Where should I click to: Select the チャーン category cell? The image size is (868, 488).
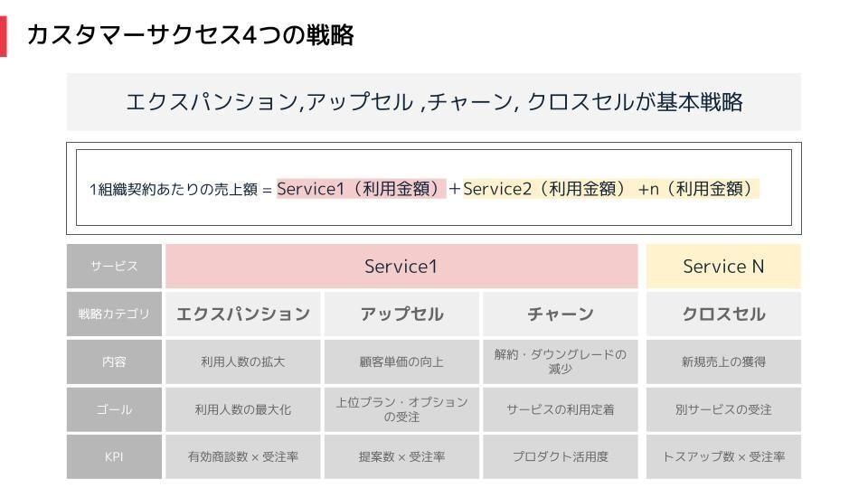[x=561, y=314]
